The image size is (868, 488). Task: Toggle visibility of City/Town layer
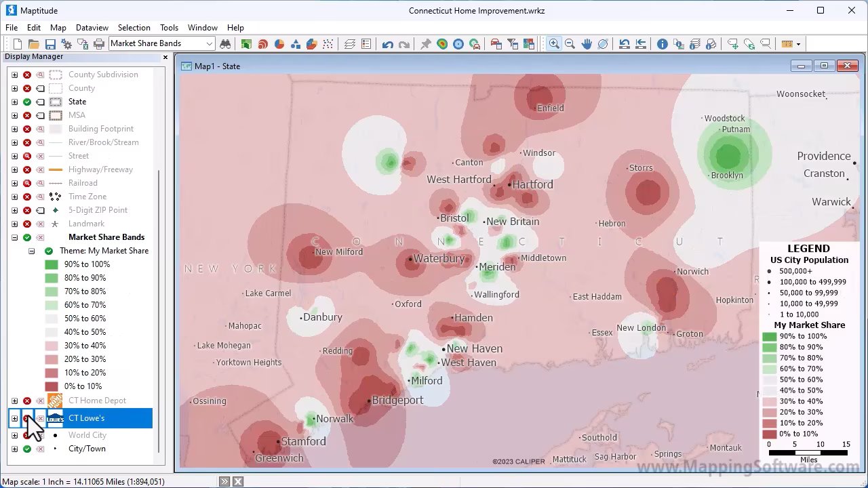27,449
